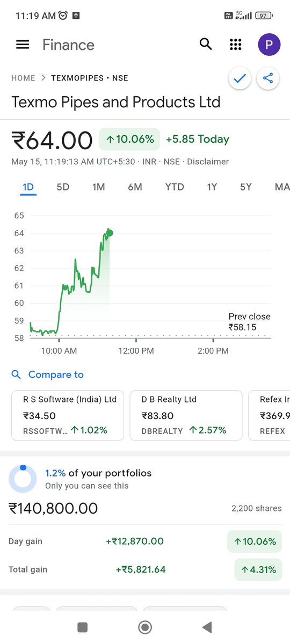Image resolution: width=290 pixels, height=644 pixels.
Task: Tap the 2,200 shares label
Action: click(x=256, y=508)
